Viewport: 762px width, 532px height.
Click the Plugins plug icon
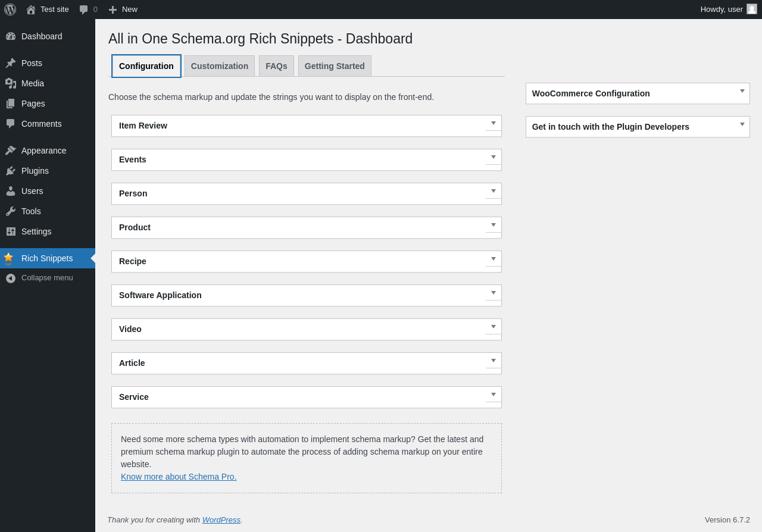click(x=11, y=171)
